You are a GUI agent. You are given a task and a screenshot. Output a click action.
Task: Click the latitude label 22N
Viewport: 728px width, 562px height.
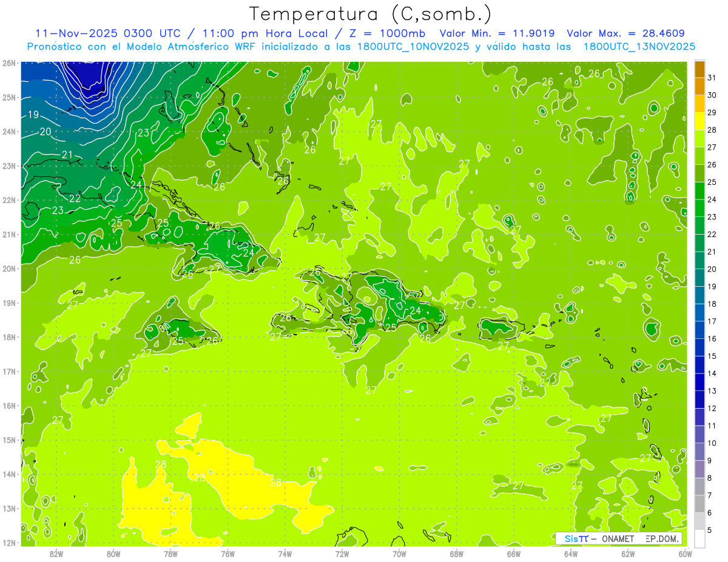pos(9,200)
